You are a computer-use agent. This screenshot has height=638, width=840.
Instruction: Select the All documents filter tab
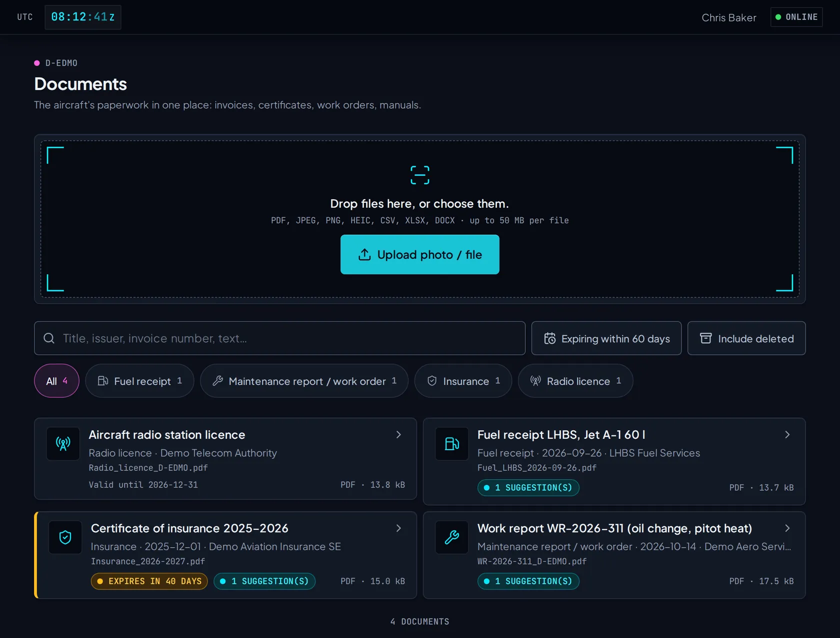click(56, 381)
